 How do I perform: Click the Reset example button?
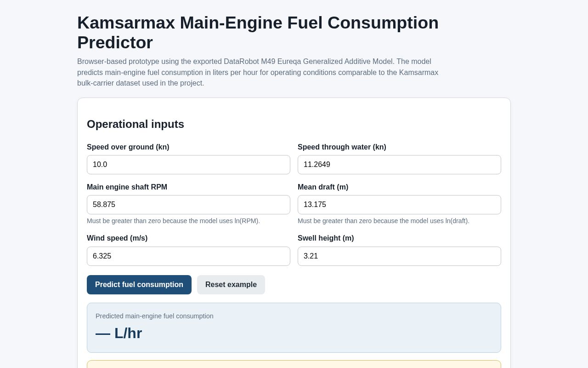[231, 285]
